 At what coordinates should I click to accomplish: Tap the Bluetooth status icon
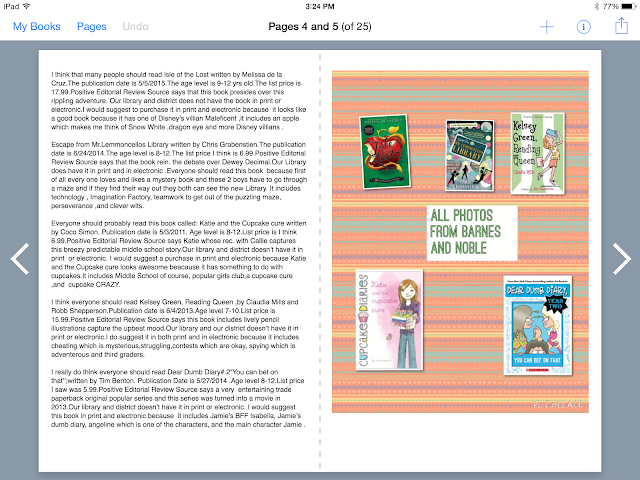[x=596, y=6]
